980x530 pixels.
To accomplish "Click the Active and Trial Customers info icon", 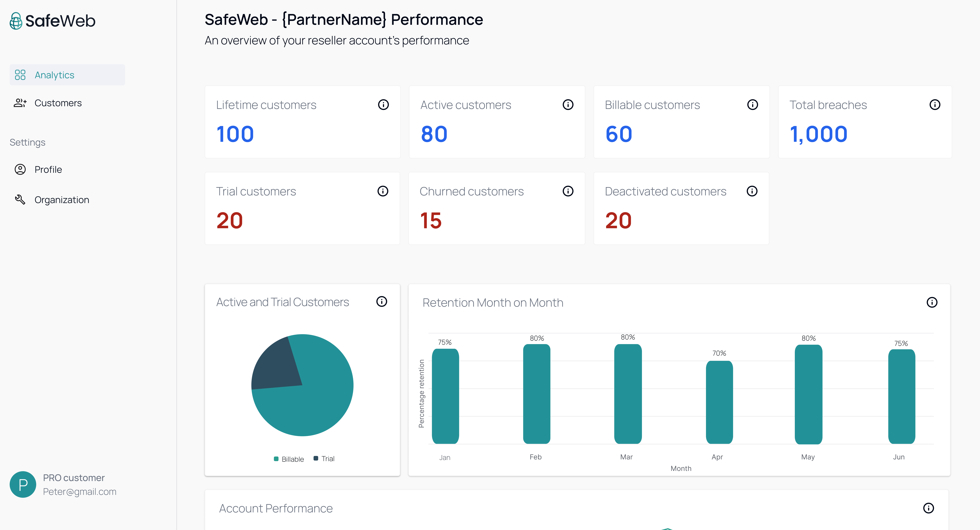I will coord(382,301).
